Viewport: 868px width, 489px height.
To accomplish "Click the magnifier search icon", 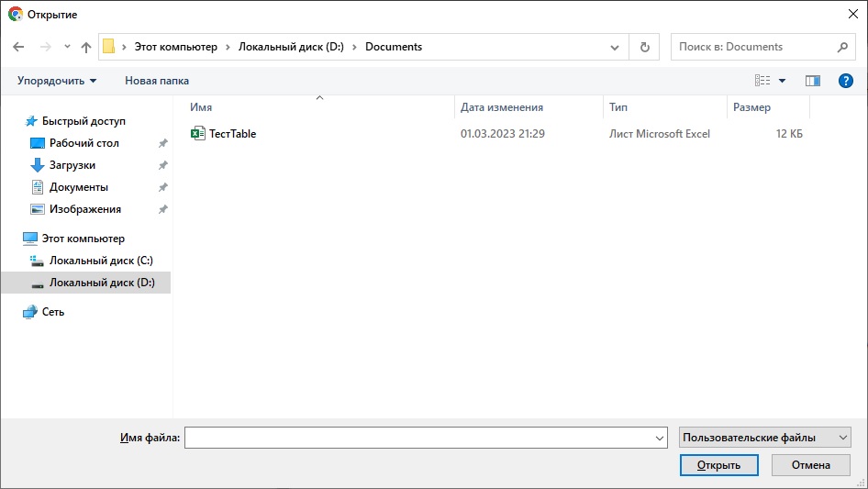I will pos(842,47).
